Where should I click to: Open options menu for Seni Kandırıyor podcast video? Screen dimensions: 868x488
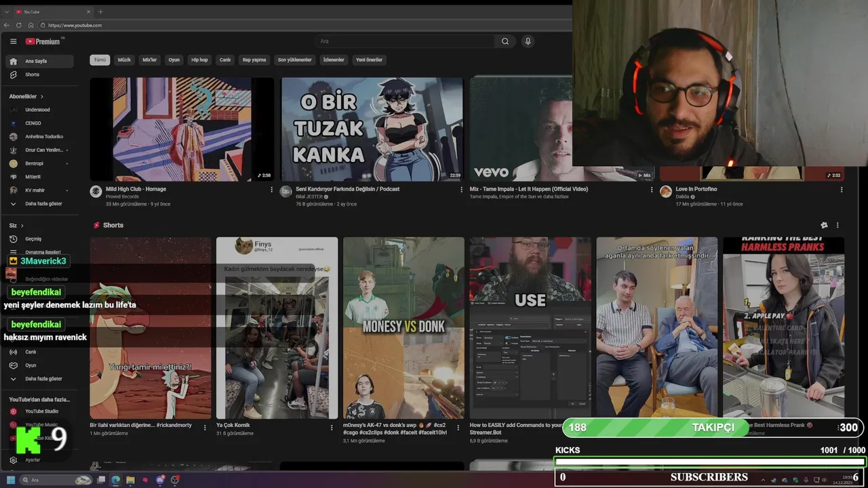point(463,190)
